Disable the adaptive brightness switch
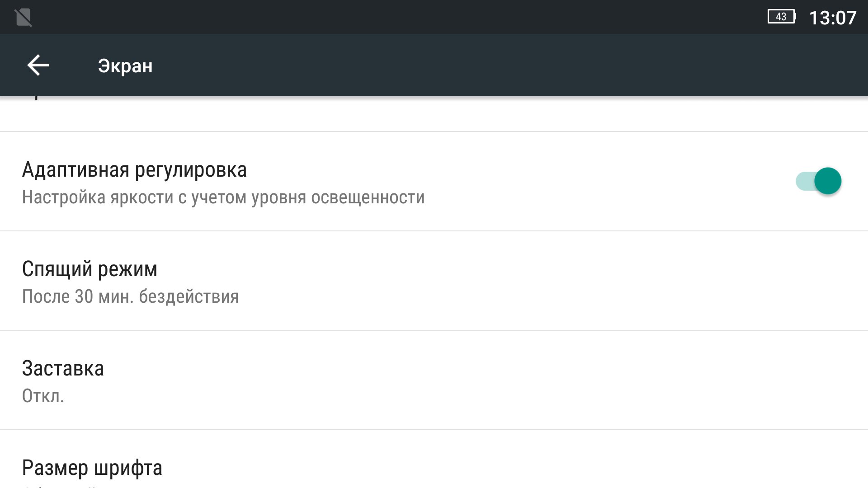The image size is (868, 488). [818, 181]
